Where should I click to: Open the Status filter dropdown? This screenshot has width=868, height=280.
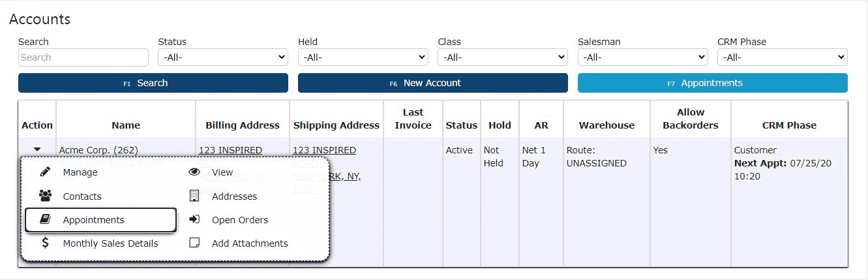(223, 57)
